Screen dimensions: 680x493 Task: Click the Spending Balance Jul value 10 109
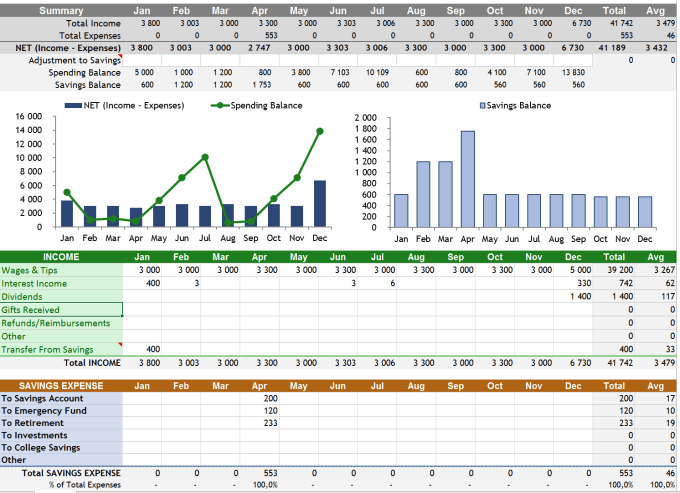[x=377, y=72]
